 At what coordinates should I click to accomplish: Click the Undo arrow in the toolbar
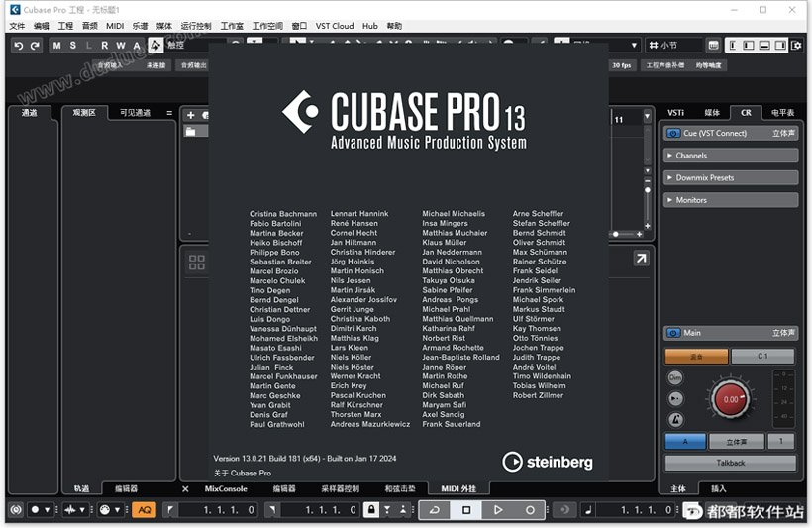click(19, 46)
